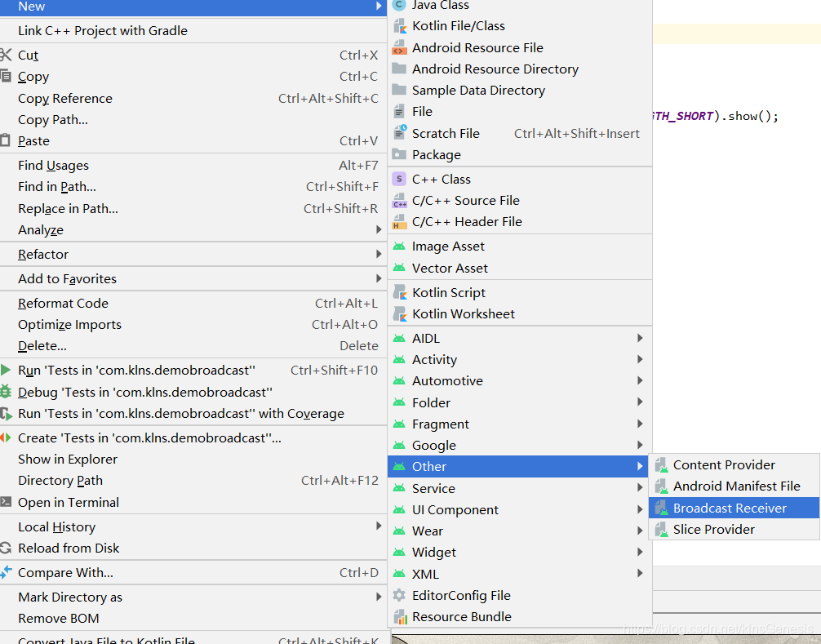The width and height of the screenshot is (821, 644).
Task: Click the Sample Data Directory folder icon
Action: (400, 90)
